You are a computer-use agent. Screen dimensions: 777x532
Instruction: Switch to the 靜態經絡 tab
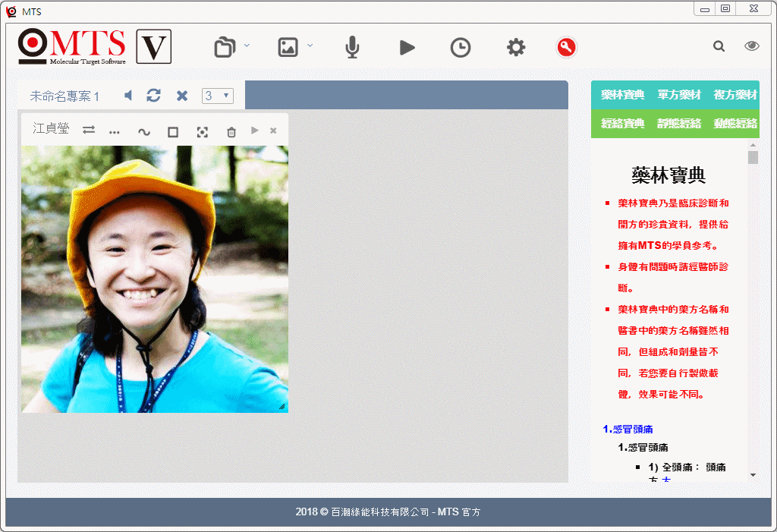pos(679,124)
